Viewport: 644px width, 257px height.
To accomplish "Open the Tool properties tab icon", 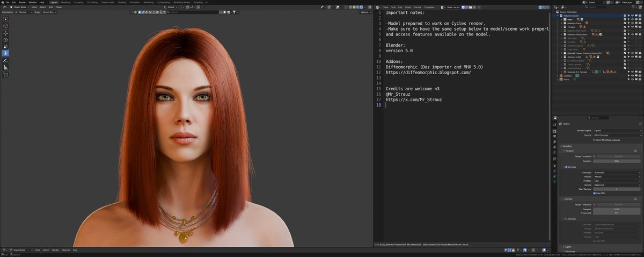I will click(555, 125).
